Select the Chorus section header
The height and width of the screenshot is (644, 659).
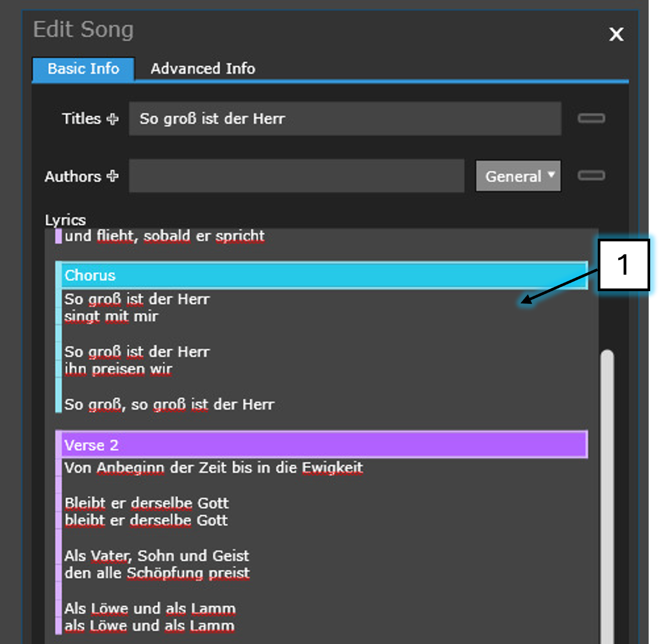324,275
